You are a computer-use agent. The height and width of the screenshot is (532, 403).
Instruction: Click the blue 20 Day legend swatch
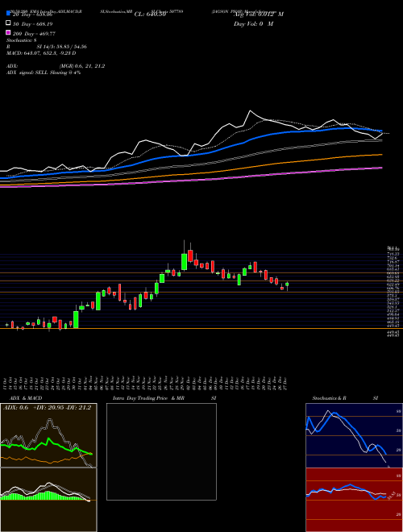[x=8, y=14]
